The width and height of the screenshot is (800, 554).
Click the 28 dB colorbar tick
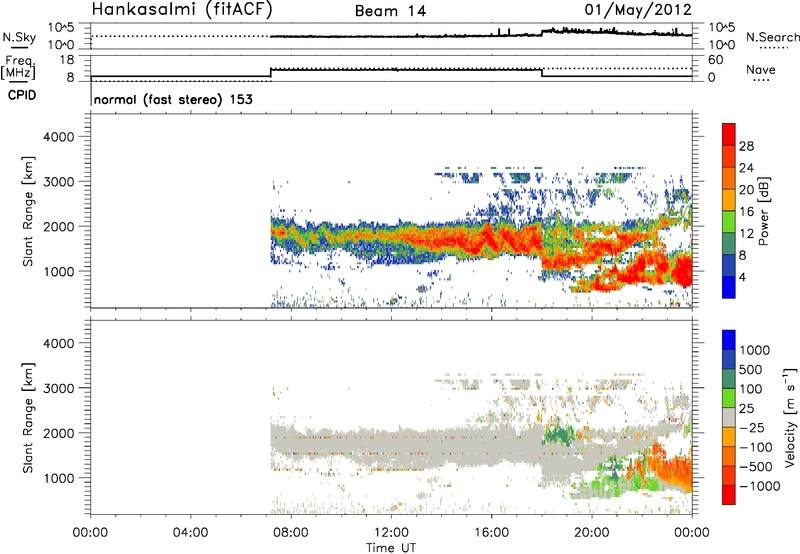coord(746,146)
